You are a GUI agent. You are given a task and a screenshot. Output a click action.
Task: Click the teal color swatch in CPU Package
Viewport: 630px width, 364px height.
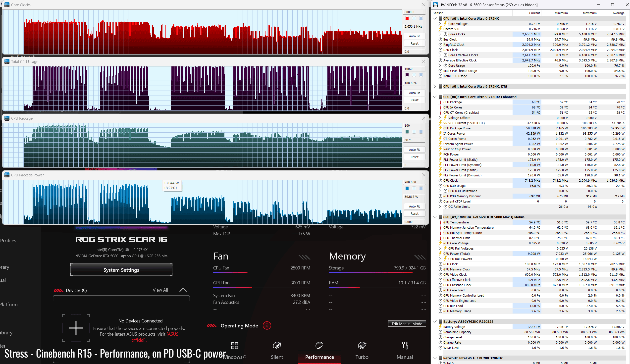(x=407, y=132)
